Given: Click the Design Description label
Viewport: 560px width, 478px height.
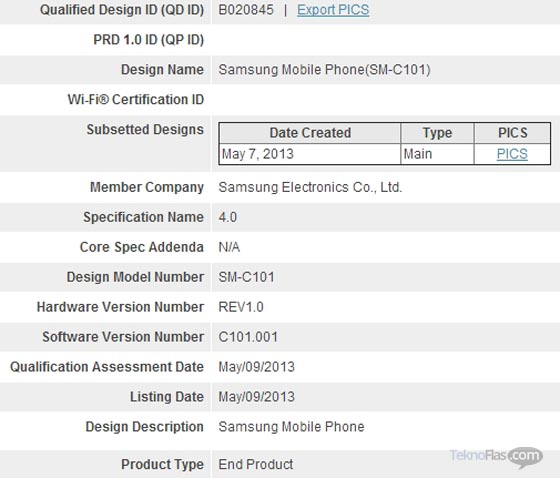Looking at the screenshot, I should click(145, 427).
